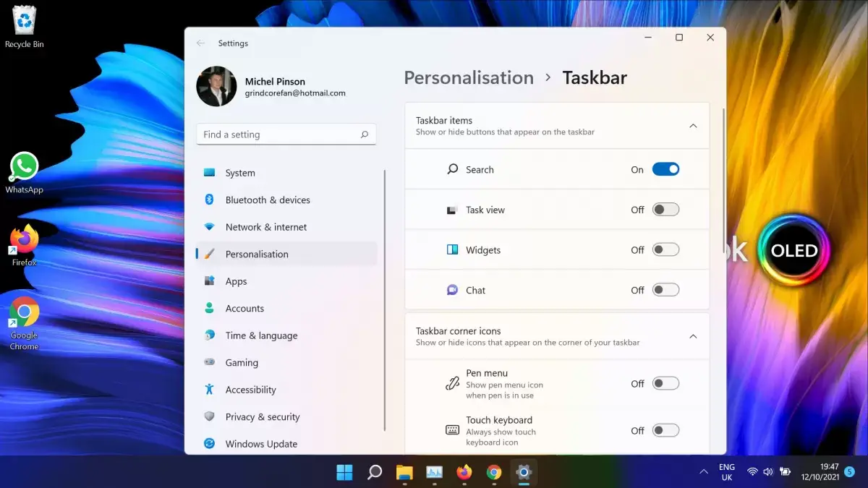Select the Firefox desktop shortcut
Image resolution: width=868 pixels, height=488 pixels.
(x=24, y=247)
